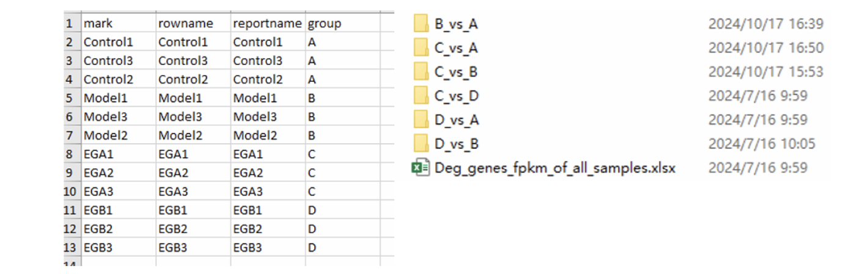
Task: Click the C_vs_D folder icon
Action: pyautogui.click(x=421, y=95)
